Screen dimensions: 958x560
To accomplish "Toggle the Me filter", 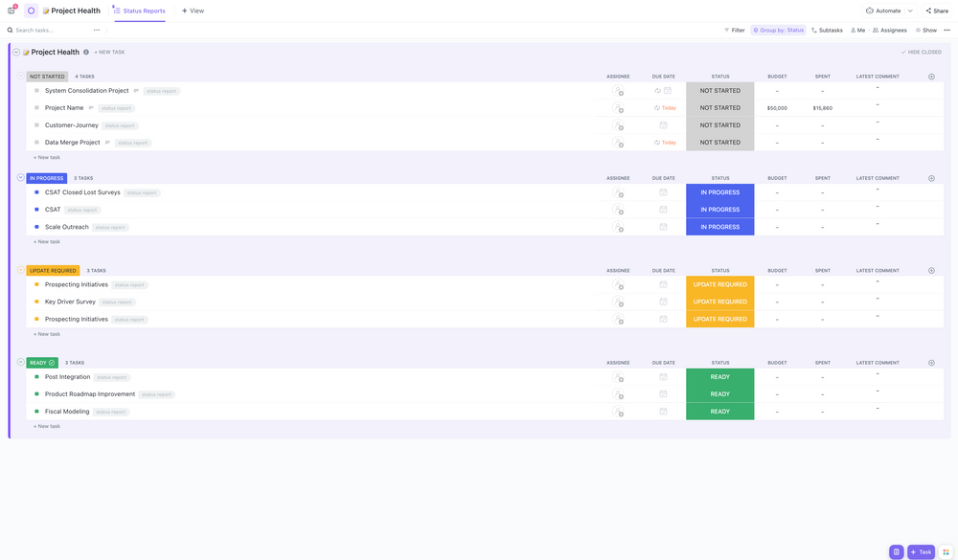I will pyautogui.click(x=857, y=31).
